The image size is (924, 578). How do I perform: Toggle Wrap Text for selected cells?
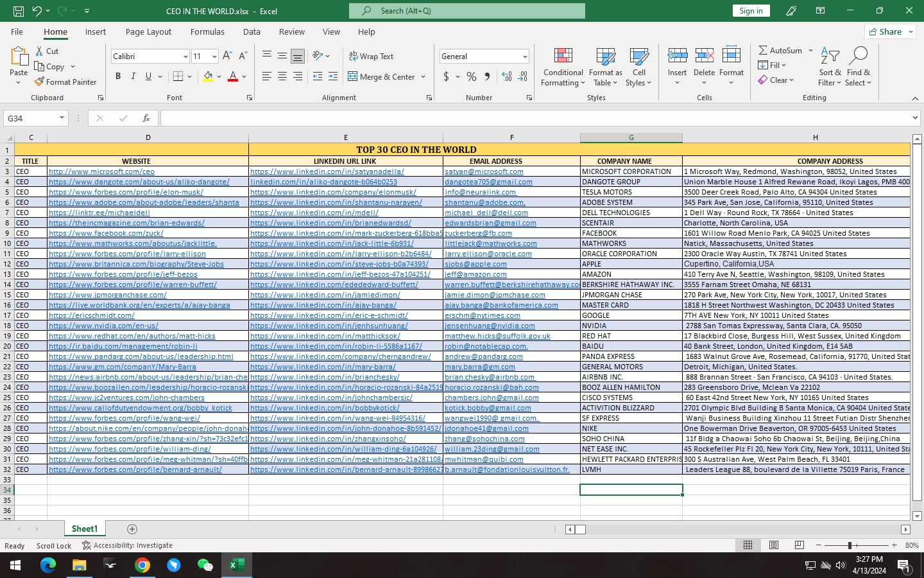pos(371,56)
